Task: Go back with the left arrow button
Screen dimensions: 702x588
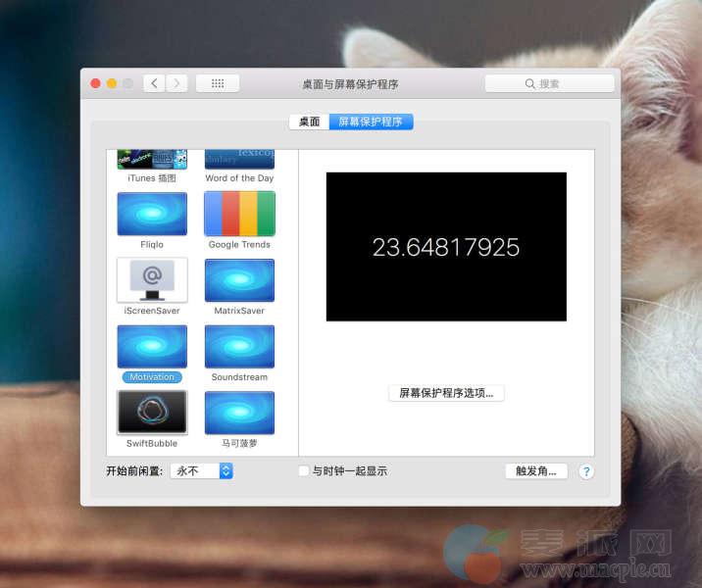Action: (x=154, y=84)
